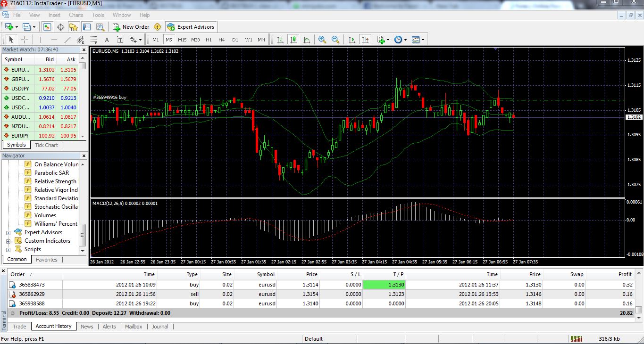Open the Strategy Tester toolbar icon
644x344 pixels.
(x=100, y=27)
